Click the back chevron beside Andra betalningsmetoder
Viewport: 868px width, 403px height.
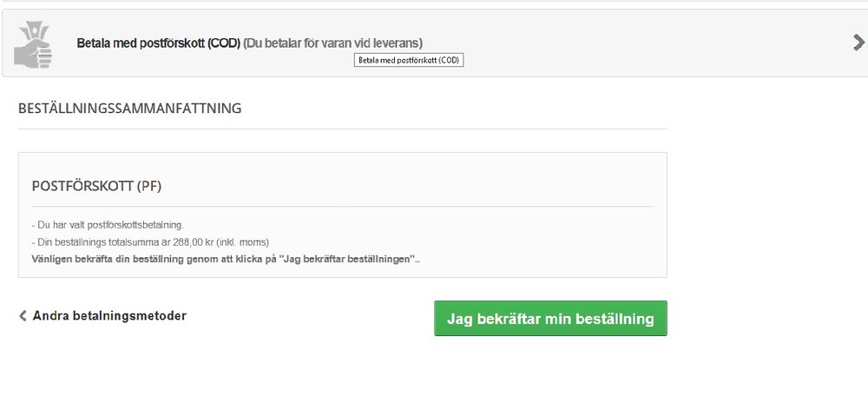[x=23, y=316]
